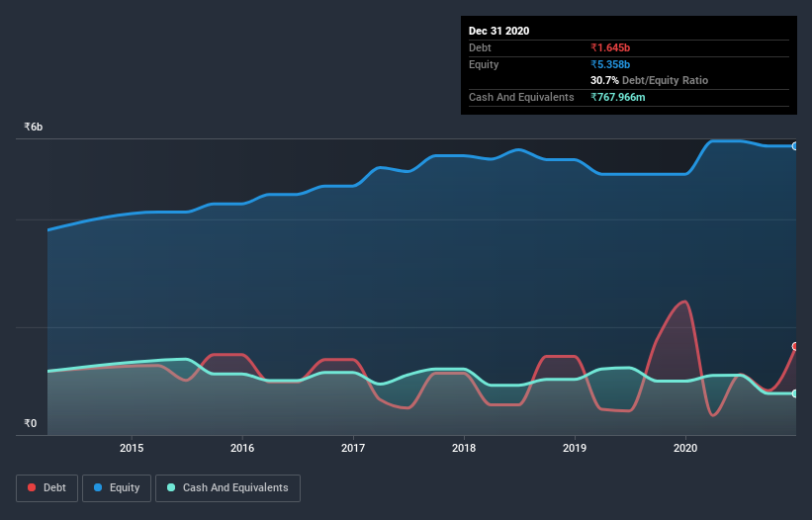Select the teal Cash endpoint marker
Image resolution: width=812 pixels, height=520 pixels.
click(795, 393)
